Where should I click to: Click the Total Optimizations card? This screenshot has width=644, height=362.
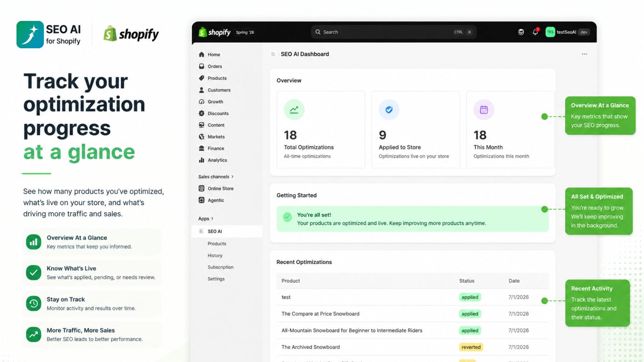click(321, 130)
